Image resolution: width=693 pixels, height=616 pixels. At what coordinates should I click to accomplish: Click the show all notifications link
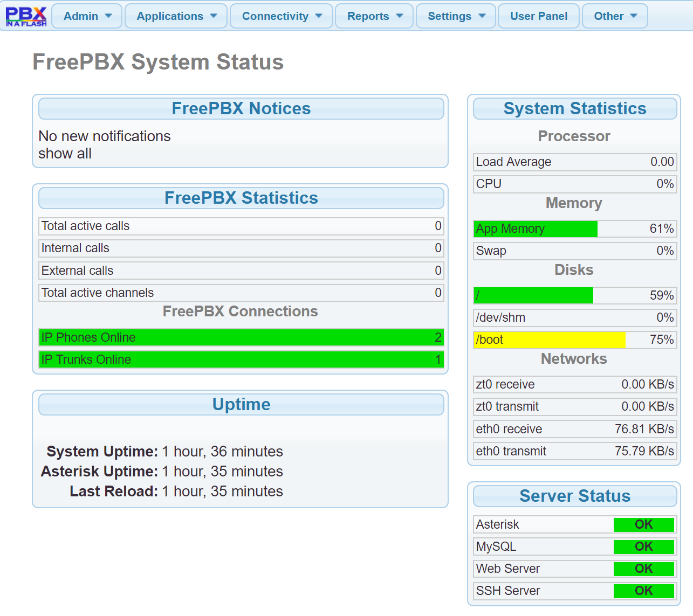pos(65,154)
